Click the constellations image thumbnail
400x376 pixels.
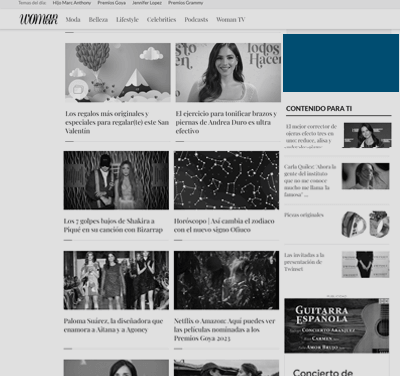pyautogui.click(x=226, y=180)
